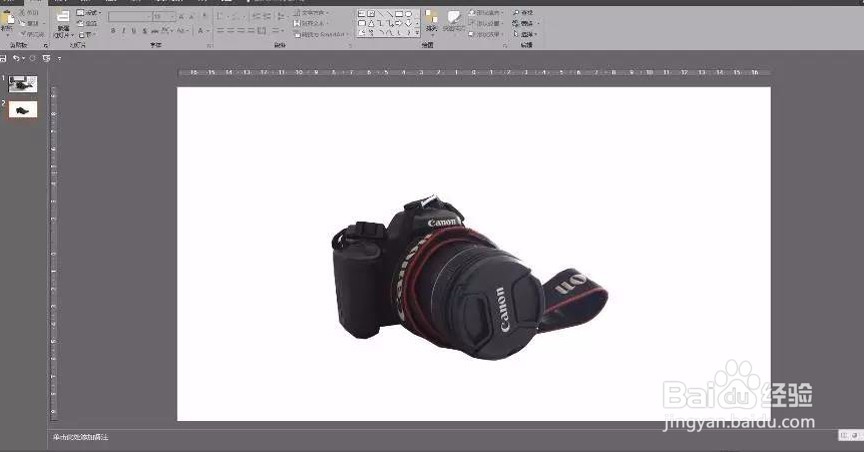Click Start From Beginning slideshow icon
This screenshot has width=864, height=452.
46,58
